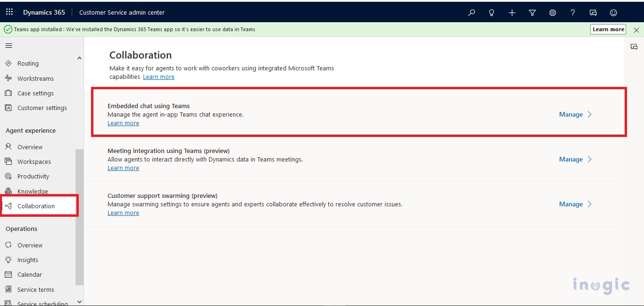Expand chevron beside Meeting integration Manage

(589, 159)
